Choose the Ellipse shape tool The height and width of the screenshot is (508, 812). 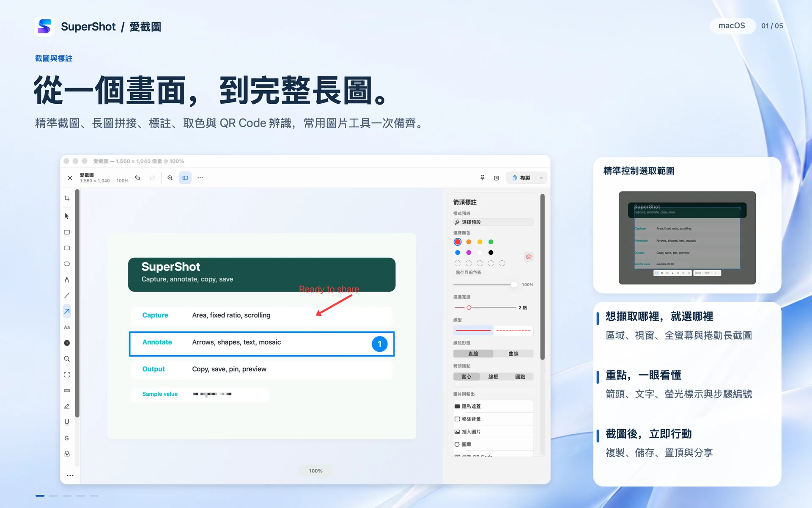(67, 264)
